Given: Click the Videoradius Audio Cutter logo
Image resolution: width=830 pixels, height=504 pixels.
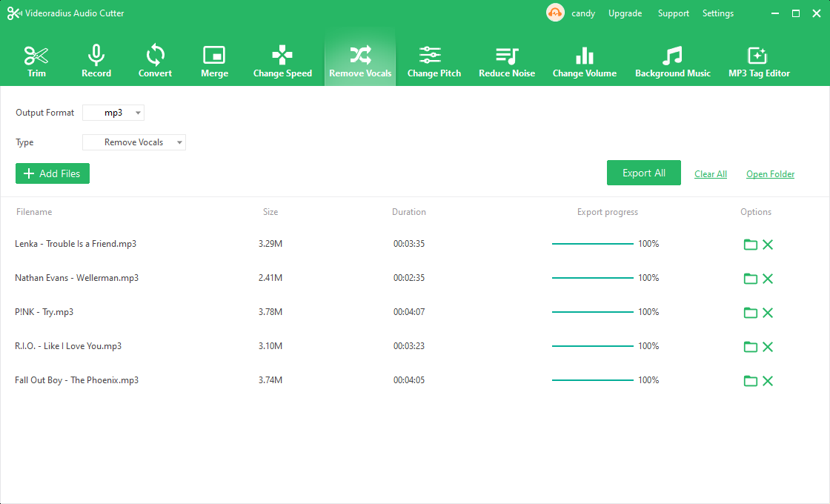Looking at the screenshot, I should [14, 13].
